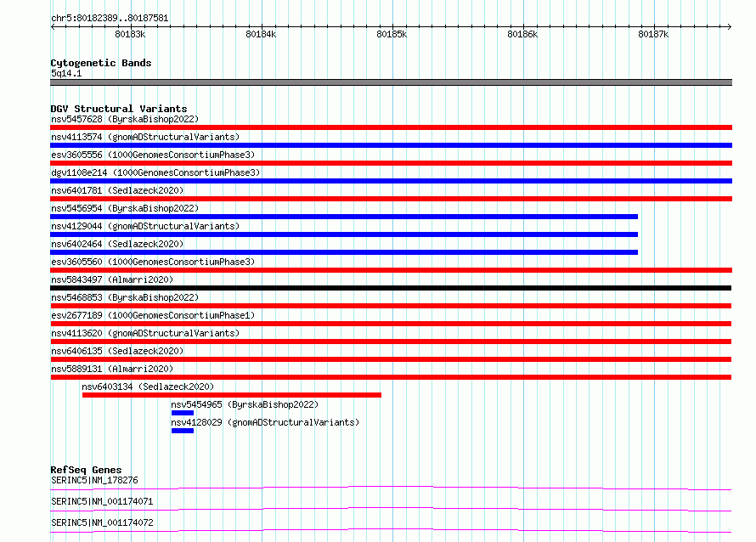Screen dimensions: 756x542
Task: Open nsv4129044 (gnomADStructuralVariants) label
Action: coord(145,226)
